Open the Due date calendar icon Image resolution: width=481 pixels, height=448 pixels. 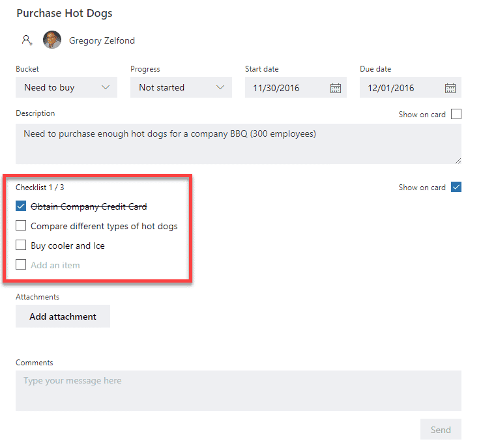450,88
